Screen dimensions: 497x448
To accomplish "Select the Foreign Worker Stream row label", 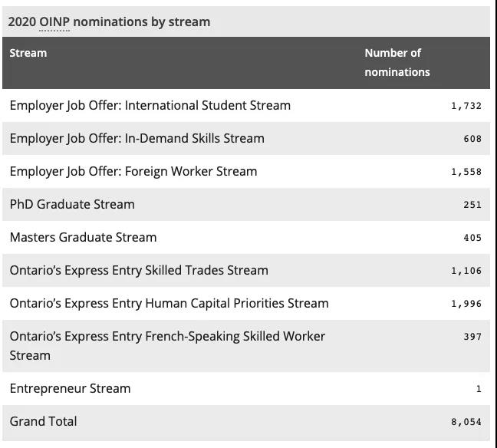I will [133, 171].
